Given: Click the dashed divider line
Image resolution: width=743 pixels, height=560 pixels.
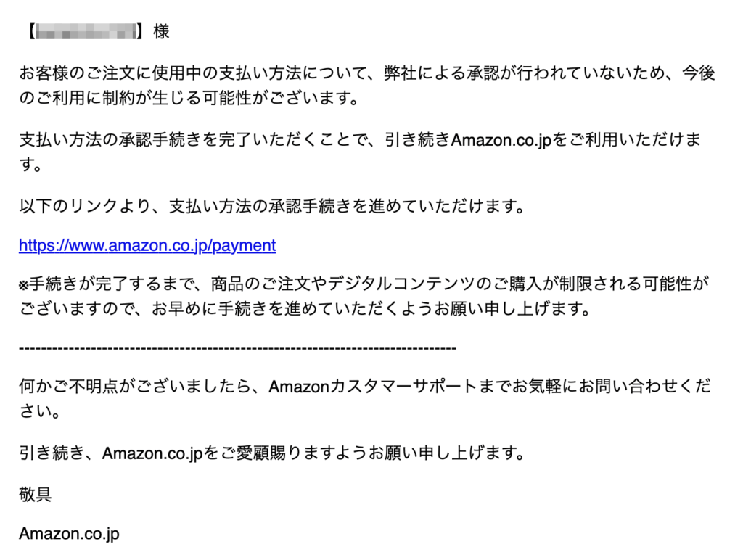Looking at the screenshot, I should (x=237, y=349).
